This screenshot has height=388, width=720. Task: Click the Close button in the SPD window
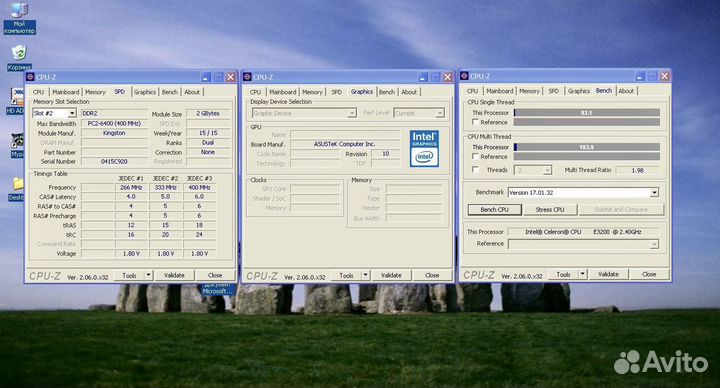[x=215, y=276]
